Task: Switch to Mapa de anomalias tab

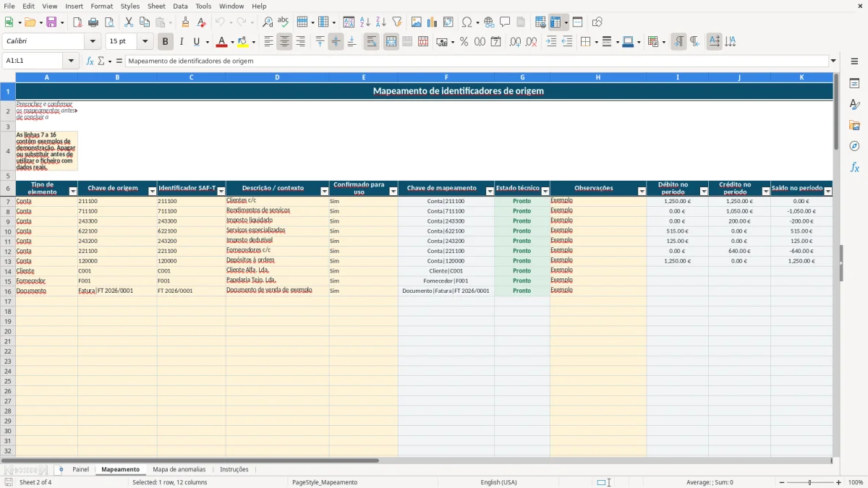Action: point(179,469)
